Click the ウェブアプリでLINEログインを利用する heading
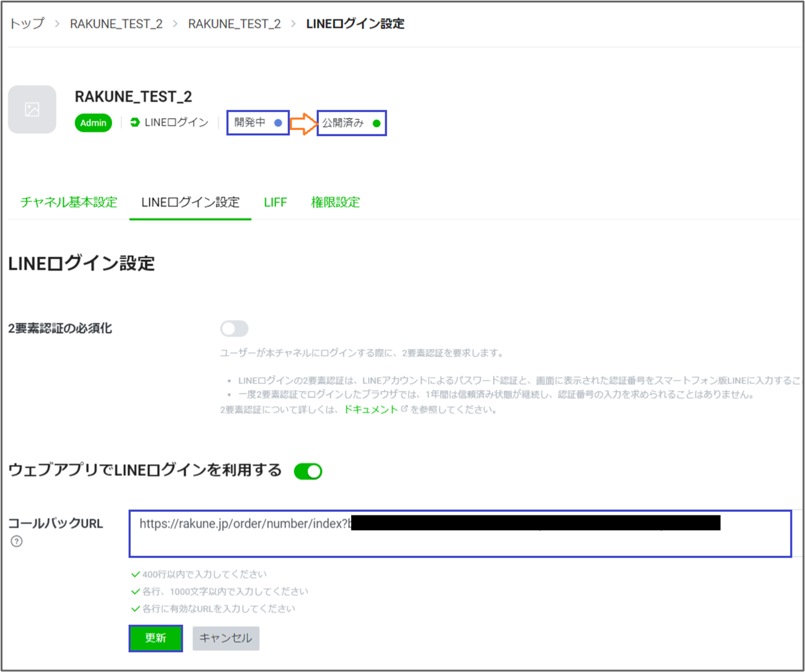Screen dimensions: 805x672 coord(145,470)
